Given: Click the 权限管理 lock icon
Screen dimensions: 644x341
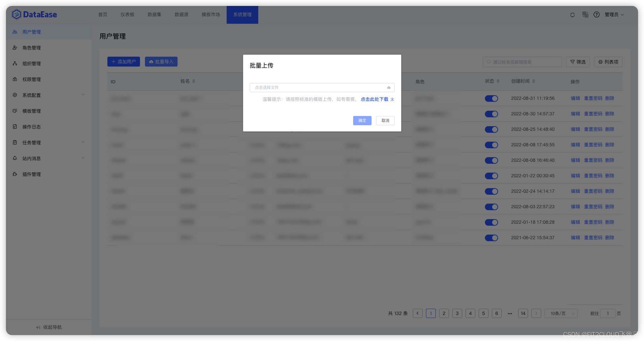Looking at the screenshot, I should click(x=15, y=79).
